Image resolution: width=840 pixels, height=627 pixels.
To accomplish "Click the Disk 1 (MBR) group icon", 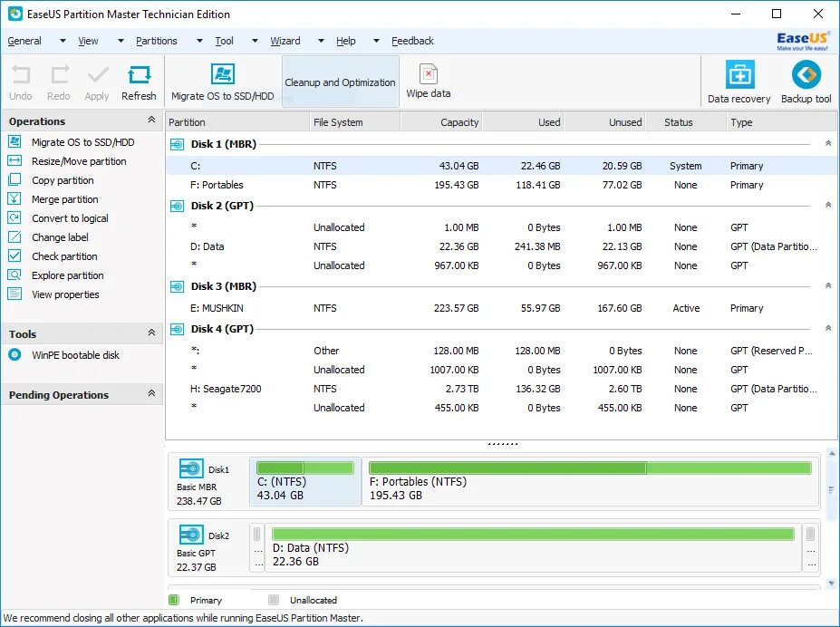I will 177,145.
